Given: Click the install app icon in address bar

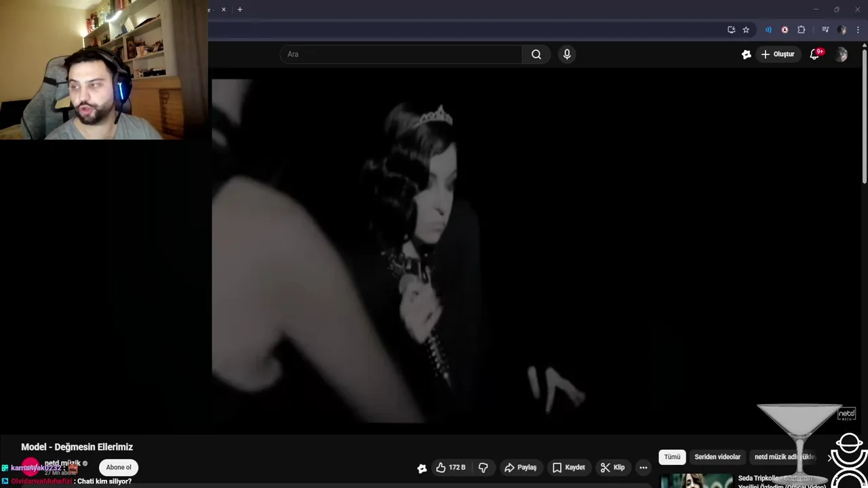Looking at the screenshot, I should 731,30.
